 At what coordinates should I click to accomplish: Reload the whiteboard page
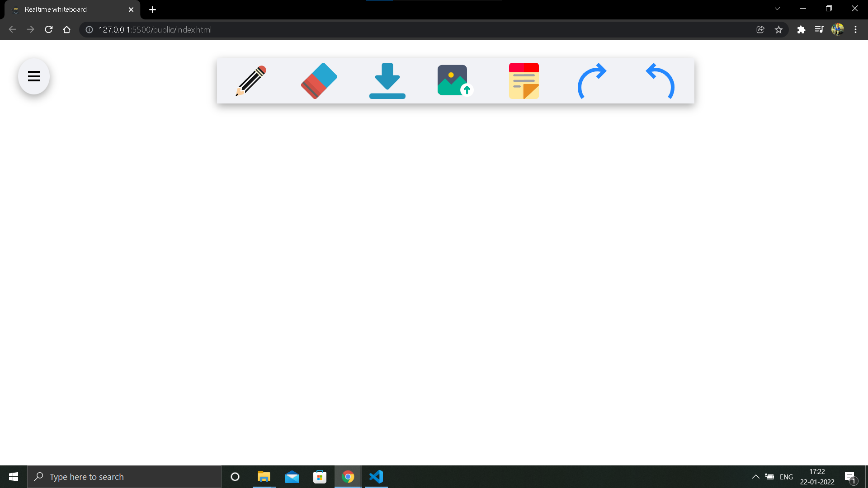pyautogui.click(x=48, y=29)
